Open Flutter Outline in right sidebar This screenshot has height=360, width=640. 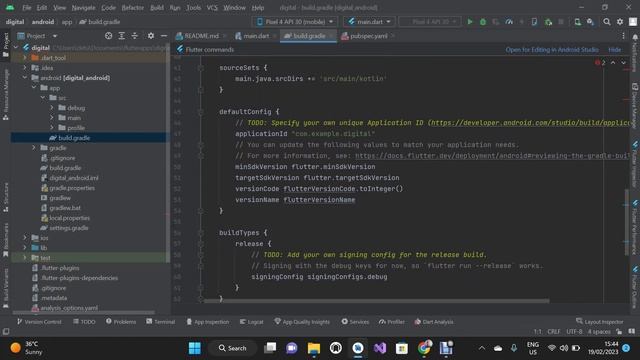635,288
